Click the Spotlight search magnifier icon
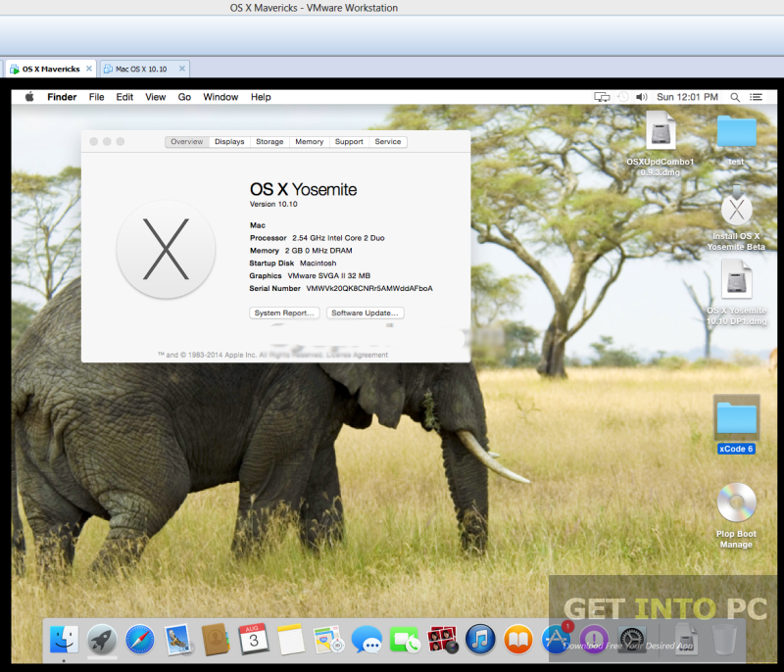Viewport: 784px width, 672px height. (734, 97)
